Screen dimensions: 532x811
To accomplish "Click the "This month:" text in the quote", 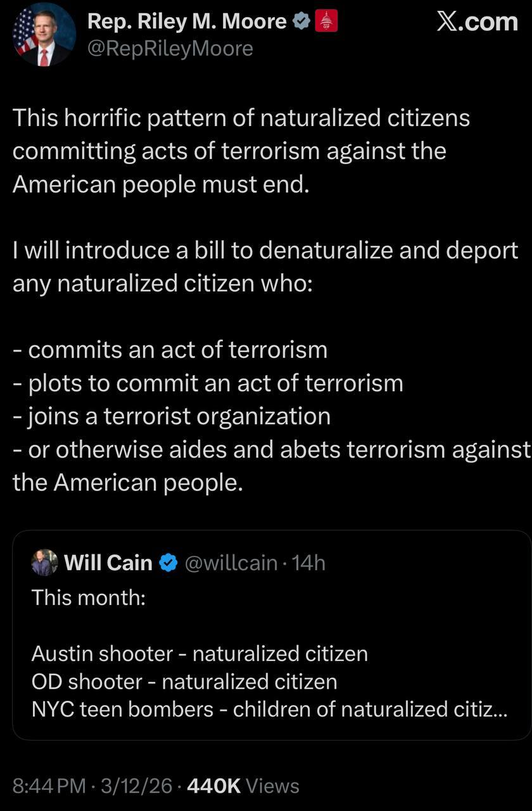I will tap(89, 597).
